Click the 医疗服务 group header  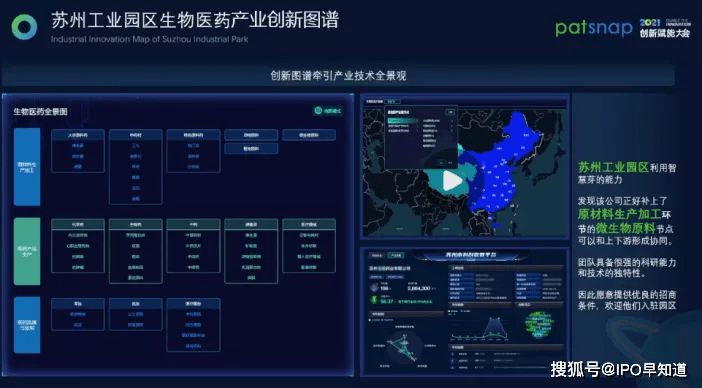pos(193,303)
